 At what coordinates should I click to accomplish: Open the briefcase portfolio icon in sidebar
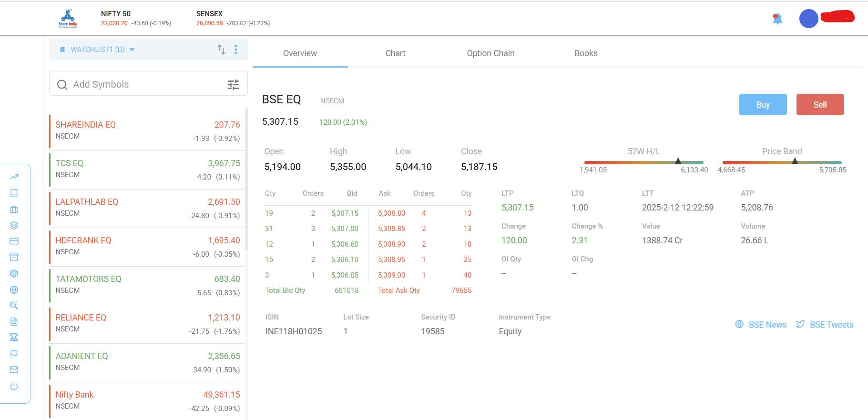(14, 209)
